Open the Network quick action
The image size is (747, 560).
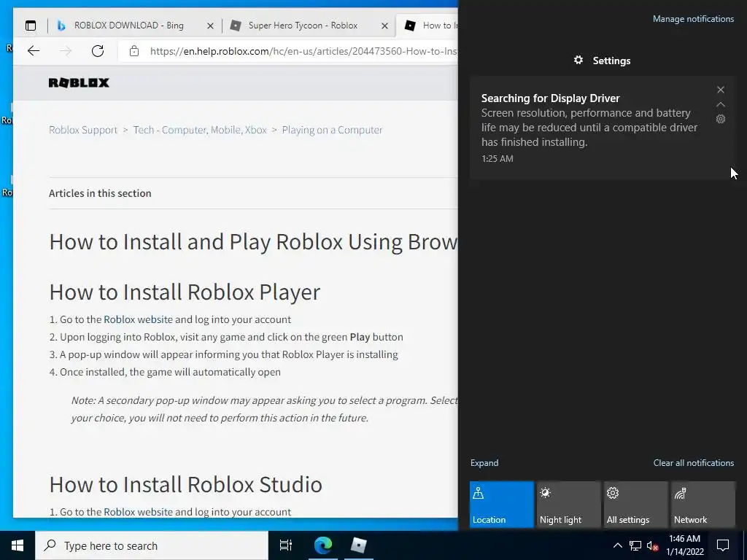703,505
